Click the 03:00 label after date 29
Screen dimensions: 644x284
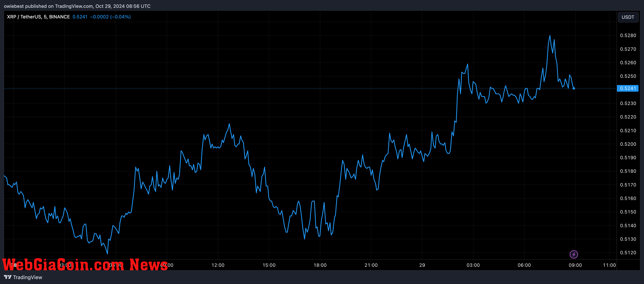(x=473, y=265)
